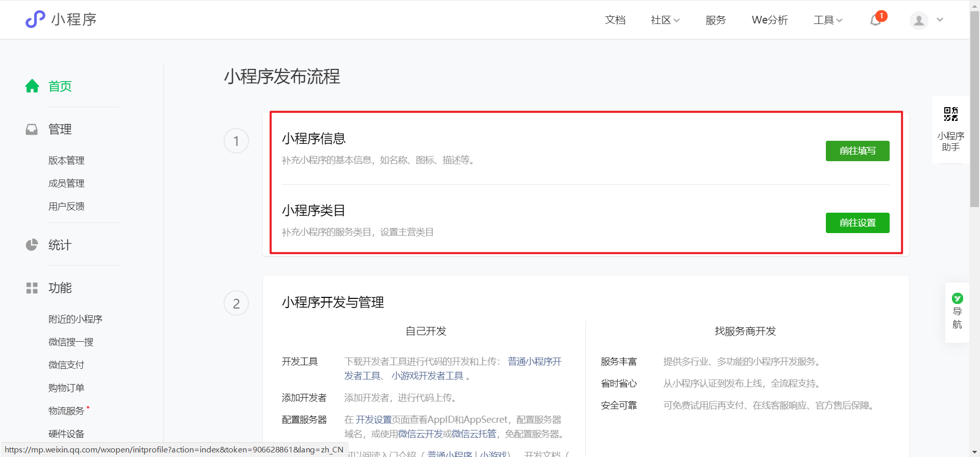Open the 社区 dropdown menu

point(665,20)
